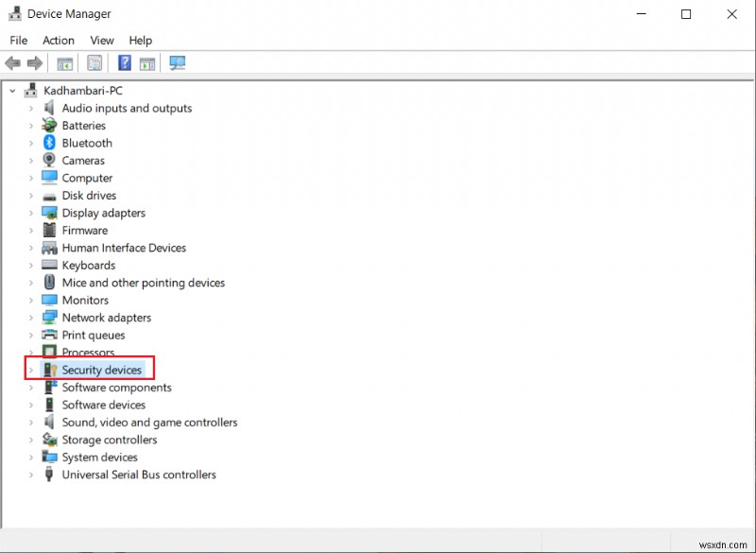Click the Universal Serial Bus plug icon
This screenshot has height=553, width=756.
coord(49,475)
